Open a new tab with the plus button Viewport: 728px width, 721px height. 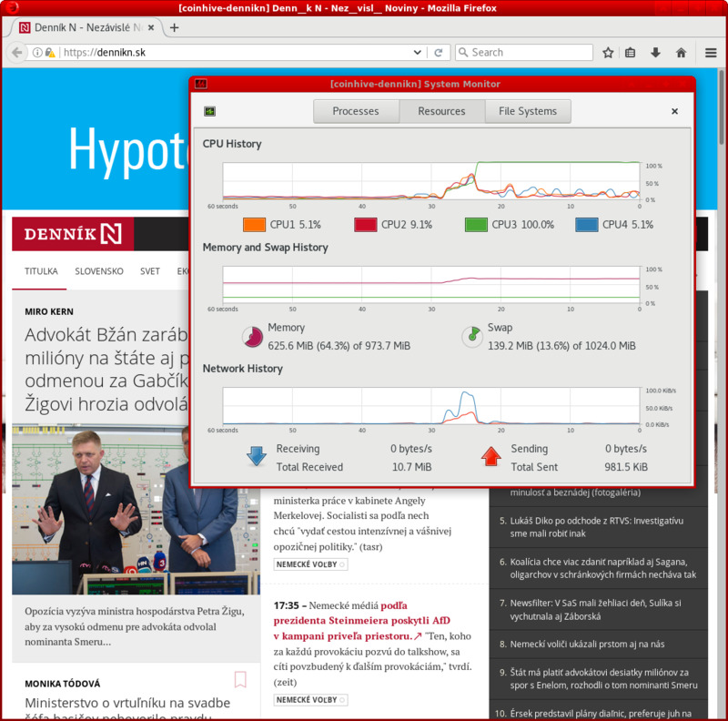[x=174, y=28]
